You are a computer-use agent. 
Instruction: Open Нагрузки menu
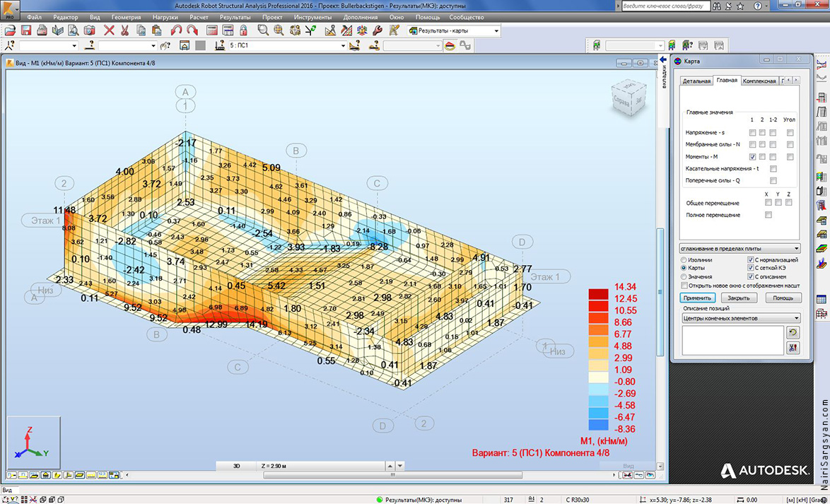point(165,17)
